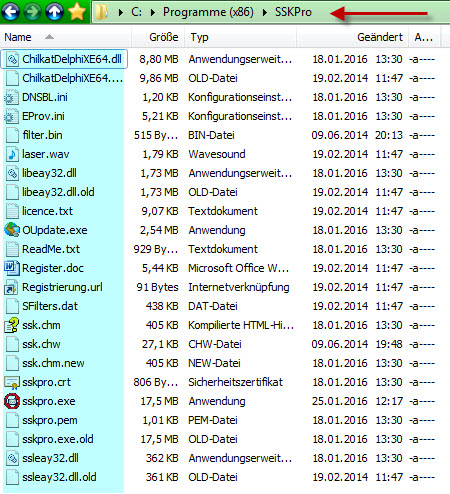Screen dimensions: 450x494
Task: Go back with the blue back arrow
Action: point(11,12)
